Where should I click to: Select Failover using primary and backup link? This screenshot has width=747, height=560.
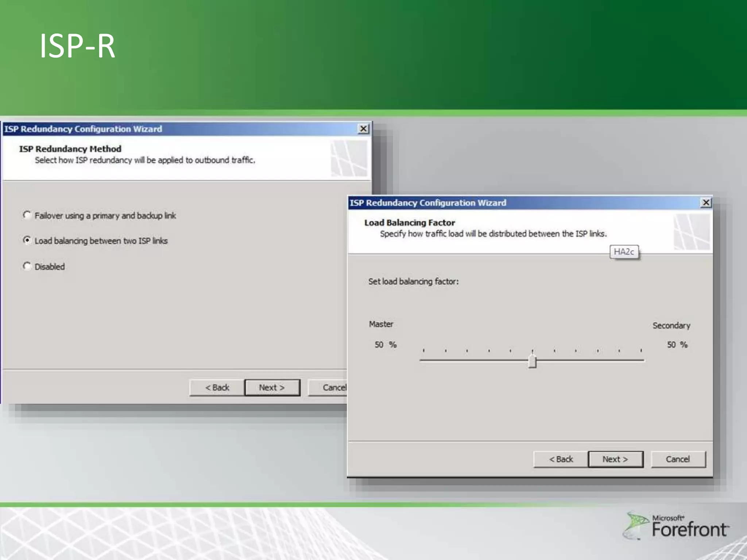click(x=27, y=215)
